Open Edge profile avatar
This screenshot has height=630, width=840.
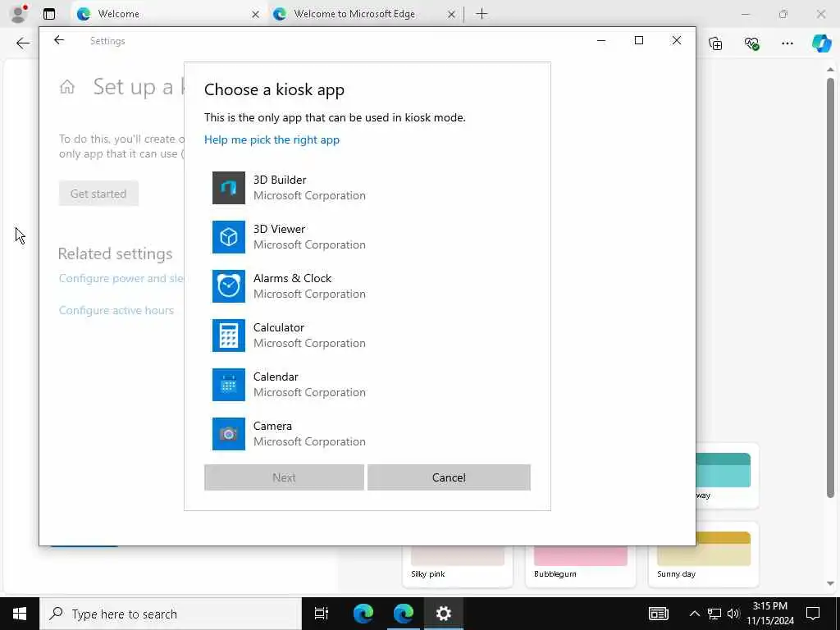tap(19, 14)
